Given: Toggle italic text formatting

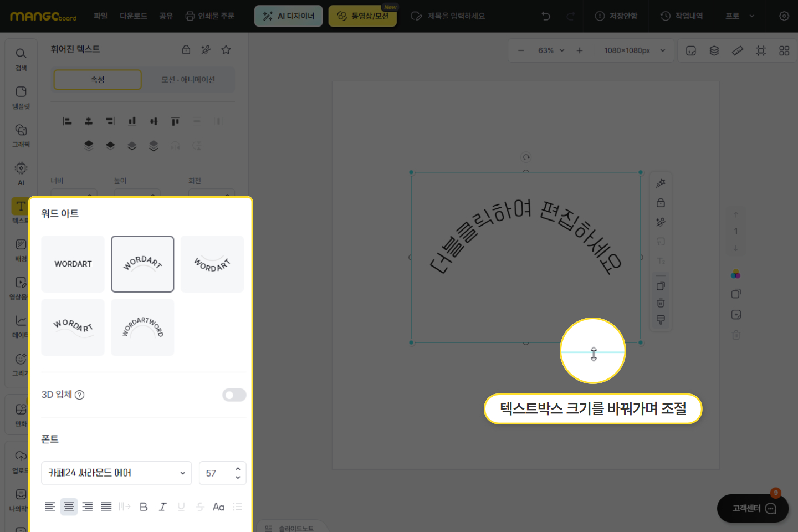Looking at the screenshot, I should (162, 507).
